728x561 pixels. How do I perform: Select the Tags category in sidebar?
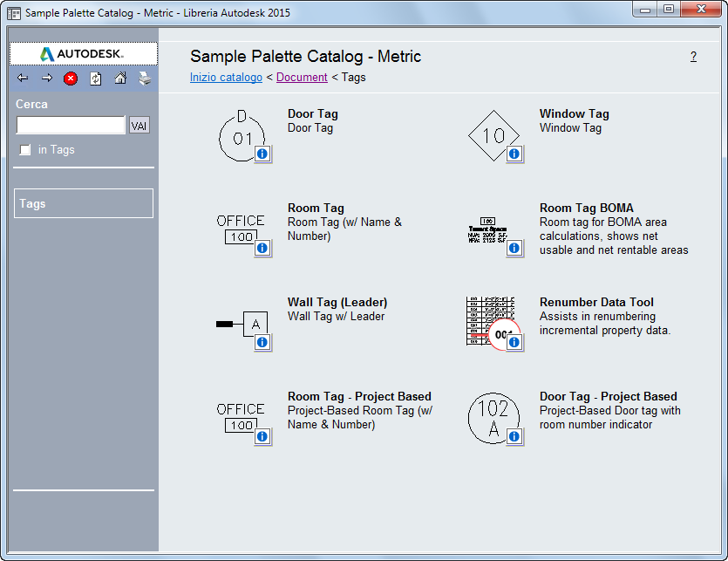tap(84, 203)
